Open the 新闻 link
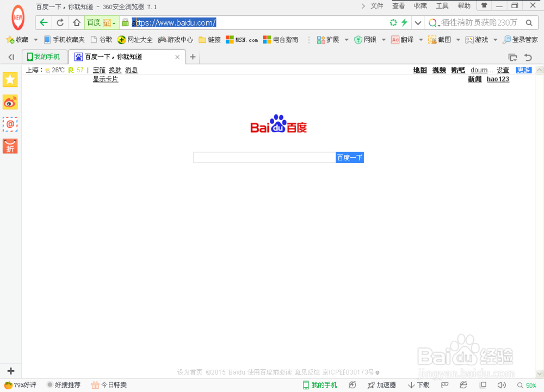This screenshot has width=544, height=392. pyautogui.click(x=474, y=79)
